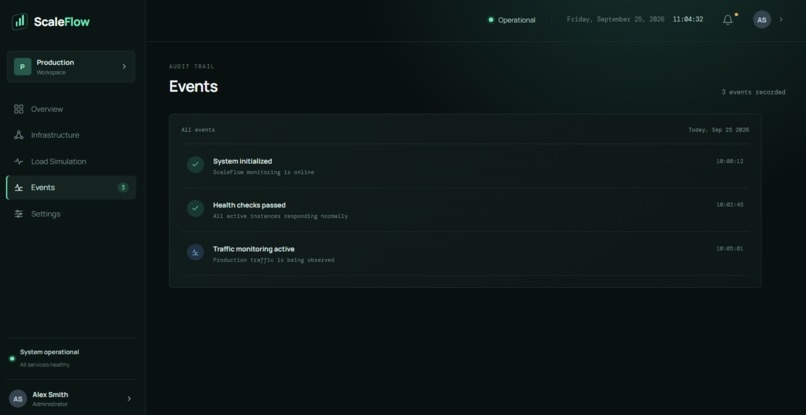The height and width of the screenshot is (415, 806).
Task: Click the Production traffic is being observed text
Action: click(273, 260)
